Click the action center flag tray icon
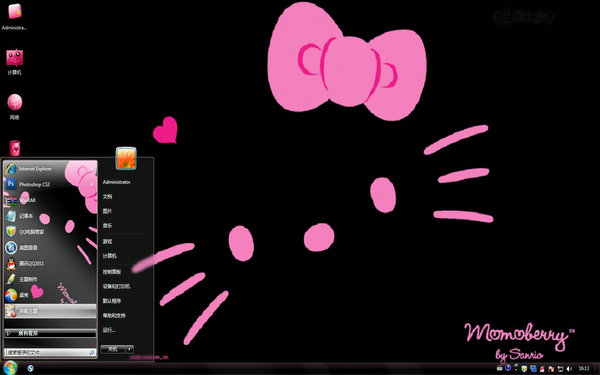Viewport: 600px width, 375px height. coord(551,369)
